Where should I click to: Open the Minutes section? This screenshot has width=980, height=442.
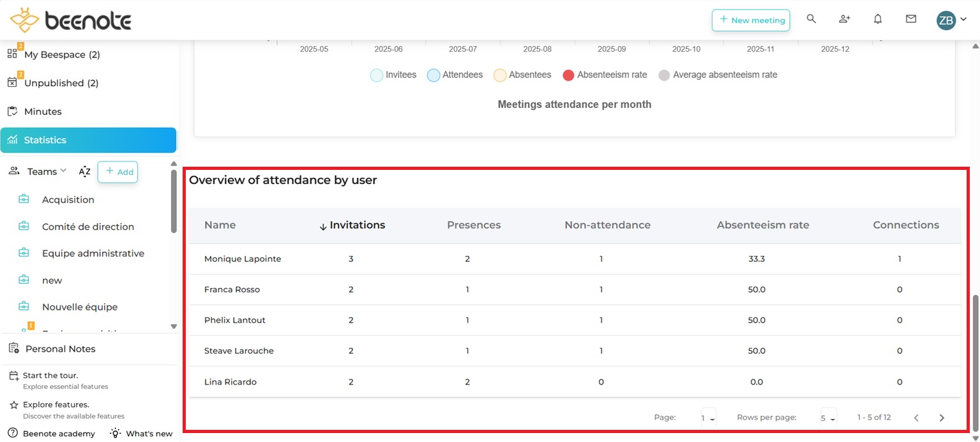click(x=43, y=111)
